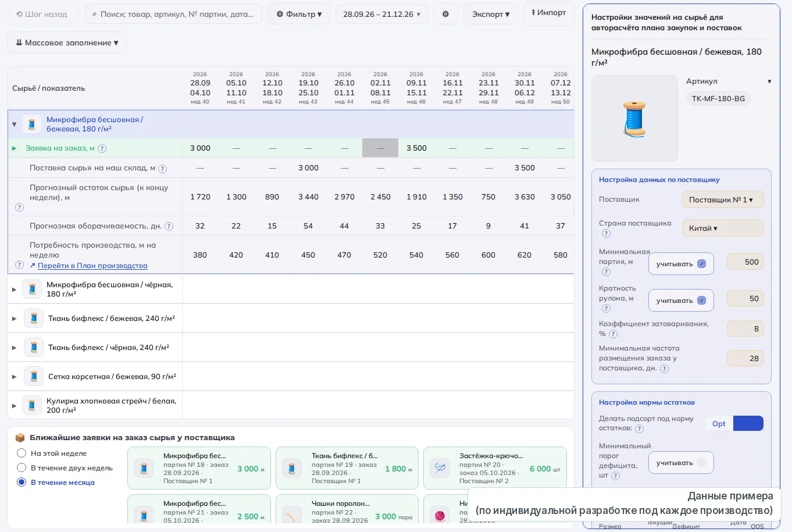Open the Экспорт dropdown

pos(491,14)
